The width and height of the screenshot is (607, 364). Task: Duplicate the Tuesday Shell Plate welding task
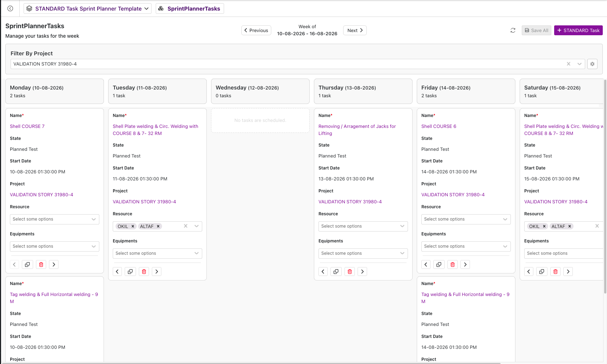[x=130, y=271]
